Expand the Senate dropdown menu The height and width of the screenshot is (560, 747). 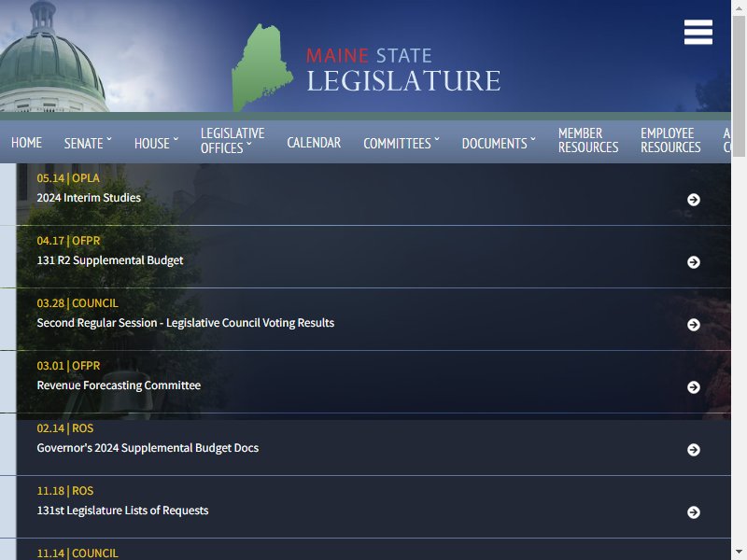coord(88,143)
